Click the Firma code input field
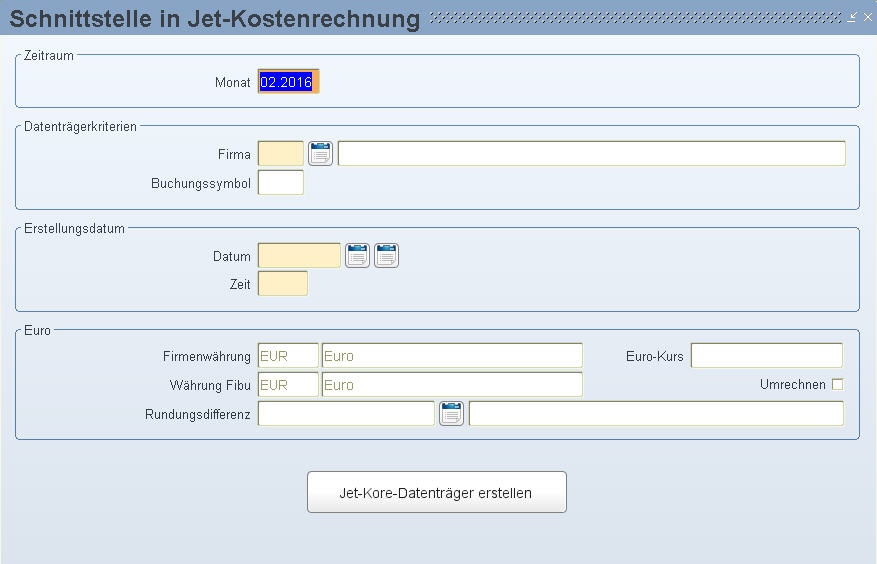 [x=281, y=153]
